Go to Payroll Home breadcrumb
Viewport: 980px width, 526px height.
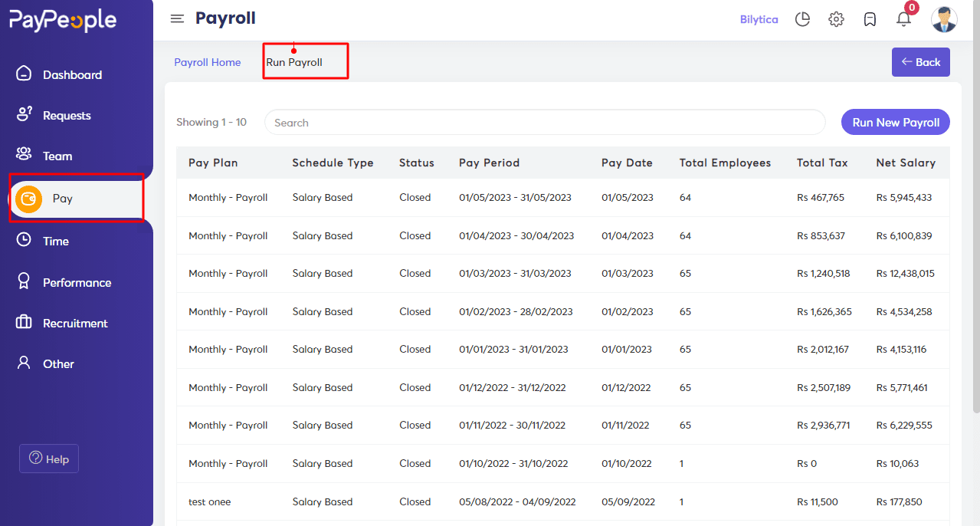click(208, 62)
